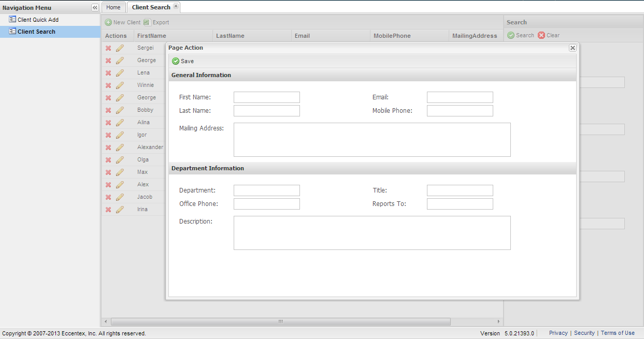The width and height of the screenshot is (644, 339).
Task: Sort by the MailingAddress column header
Action: [x=476, y=36]
